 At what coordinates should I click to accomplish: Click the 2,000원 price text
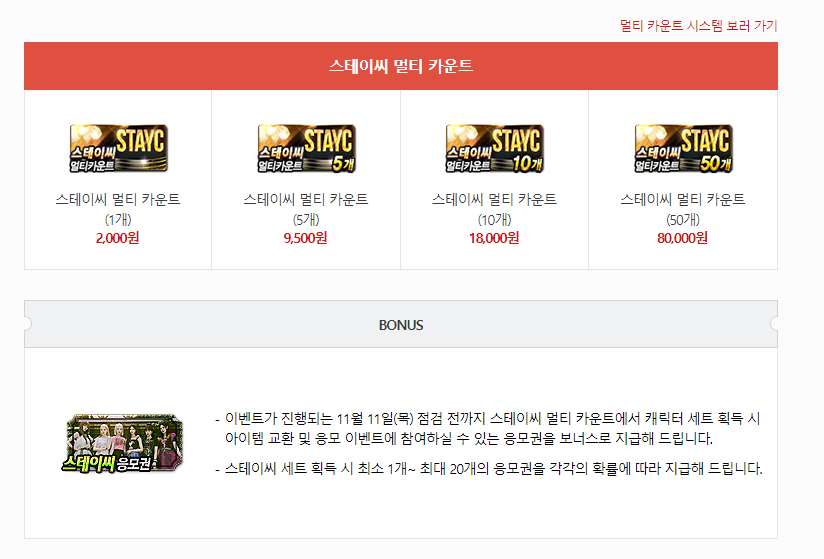(117, 238)
